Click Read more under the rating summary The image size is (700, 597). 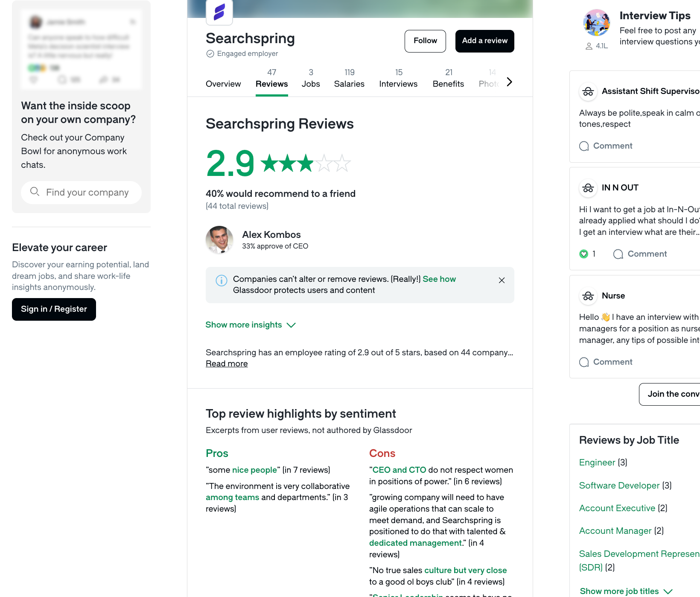click(x=227, y=363)
